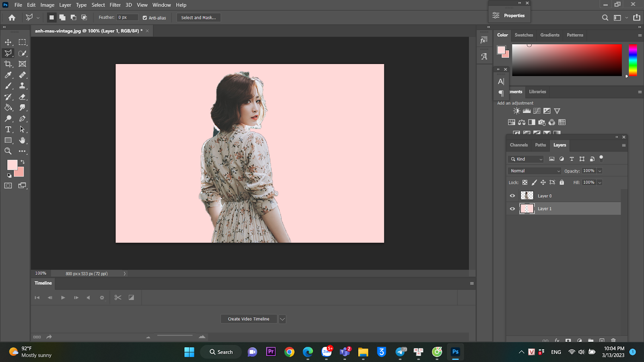Toggle Lock transparent pixels
This screenshot has height=362, width=644.
pyautogui.click(x=525, y=183)
